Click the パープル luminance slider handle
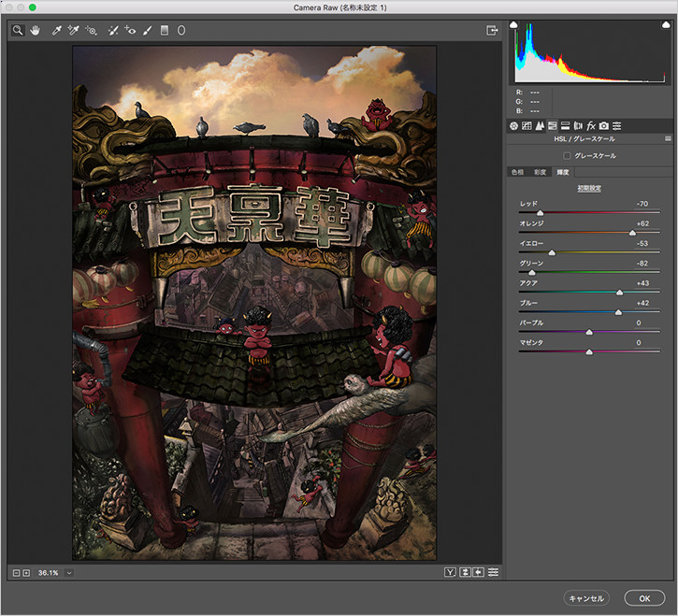678x616 pixels. [589, 333]
